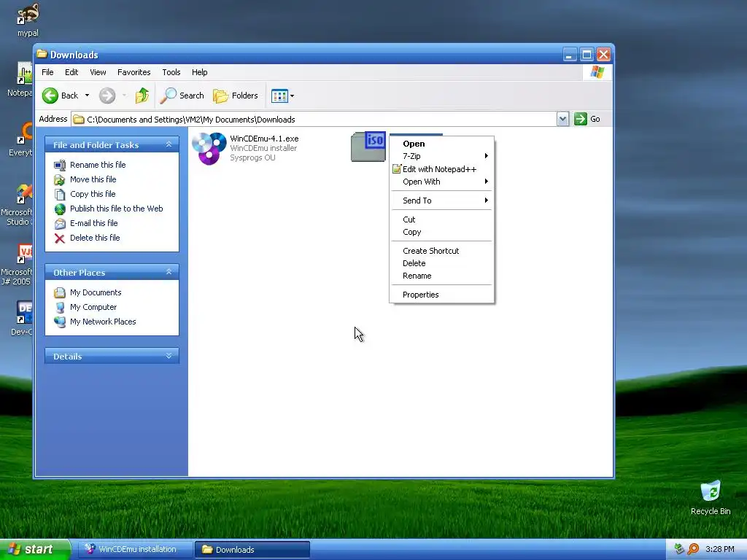Choose Cut in the context menu
The width and height of the screenshot is (747, 560).
coord(441,219)
